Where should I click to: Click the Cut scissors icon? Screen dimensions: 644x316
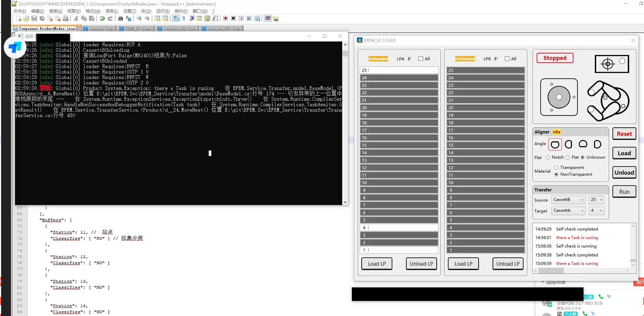click(x=76, y=18)
